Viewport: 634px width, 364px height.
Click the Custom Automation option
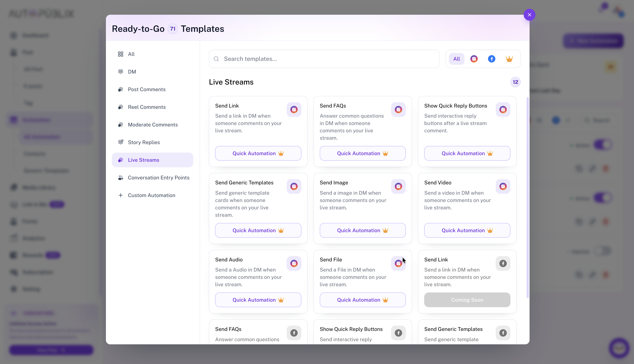click(152, 195)
